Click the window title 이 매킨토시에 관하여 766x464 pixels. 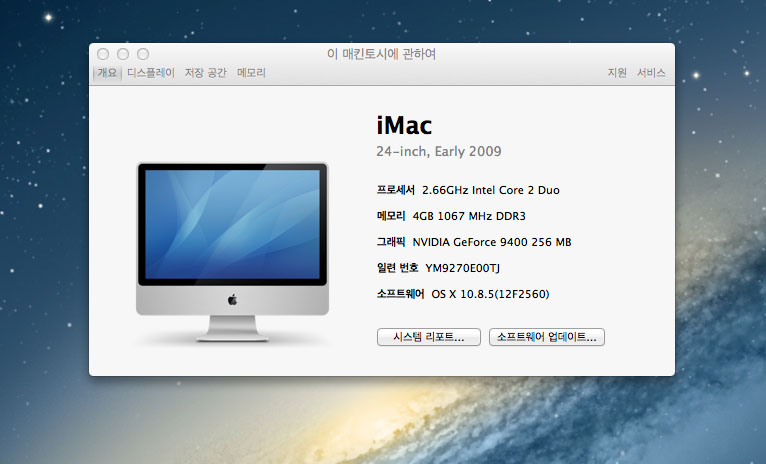(x=381, y=54)
